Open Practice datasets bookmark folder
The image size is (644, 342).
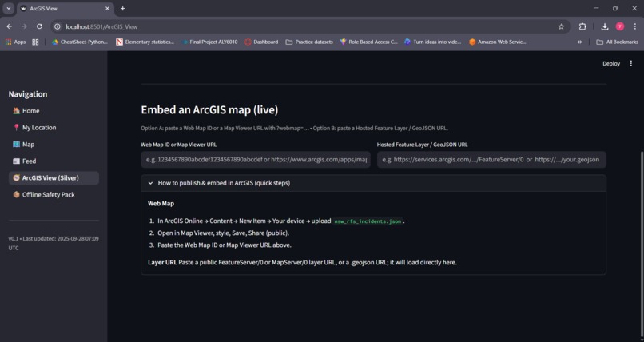tap(309, 42)
